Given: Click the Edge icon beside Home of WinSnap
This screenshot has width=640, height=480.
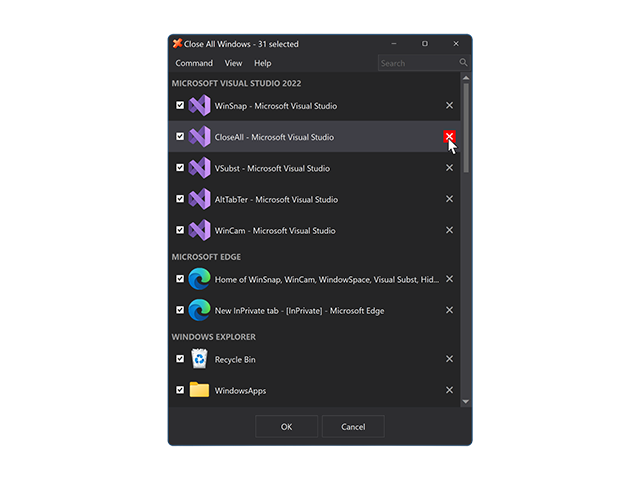Looking at the screenshot, I should [200, 279].
